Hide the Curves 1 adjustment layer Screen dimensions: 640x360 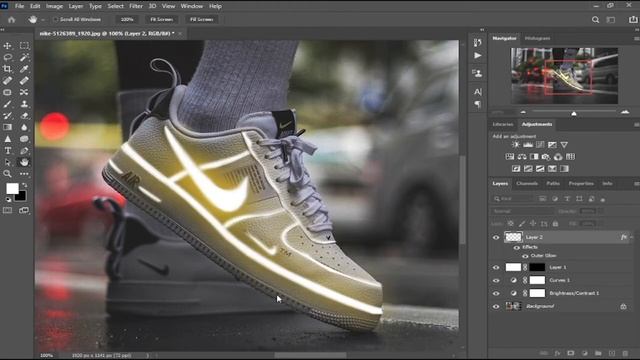(x=496, y=280)
